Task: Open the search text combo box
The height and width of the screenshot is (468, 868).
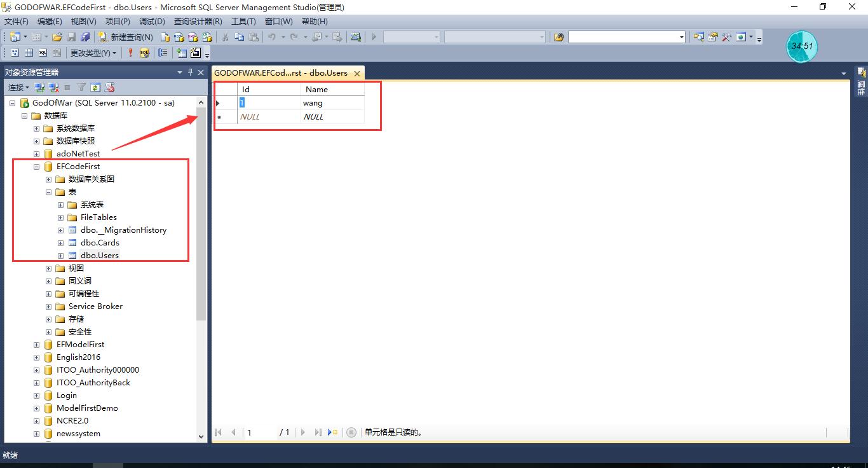Action: click(627, 37)
